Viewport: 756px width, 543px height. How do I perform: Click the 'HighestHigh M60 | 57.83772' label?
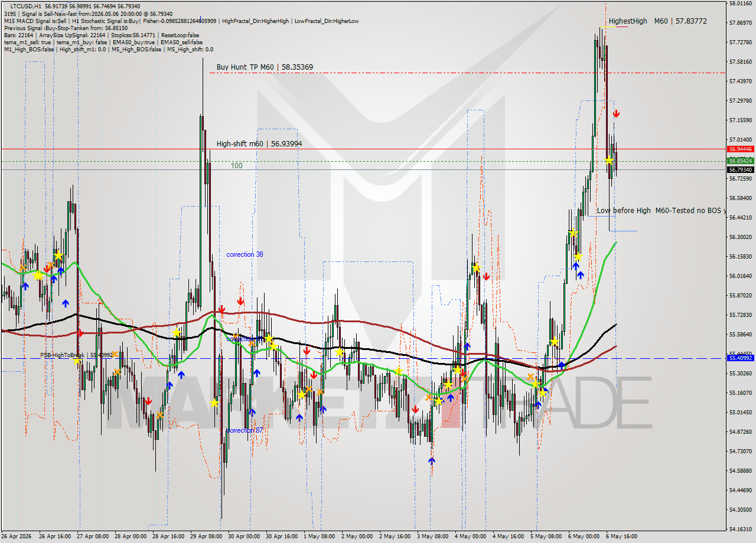point(657,21)
